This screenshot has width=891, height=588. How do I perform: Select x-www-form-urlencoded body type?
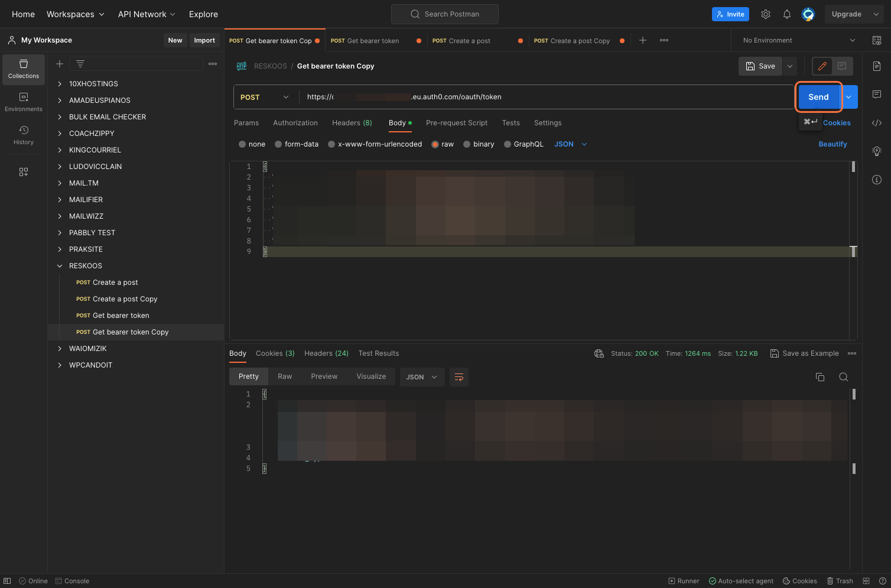pos(331,144)
